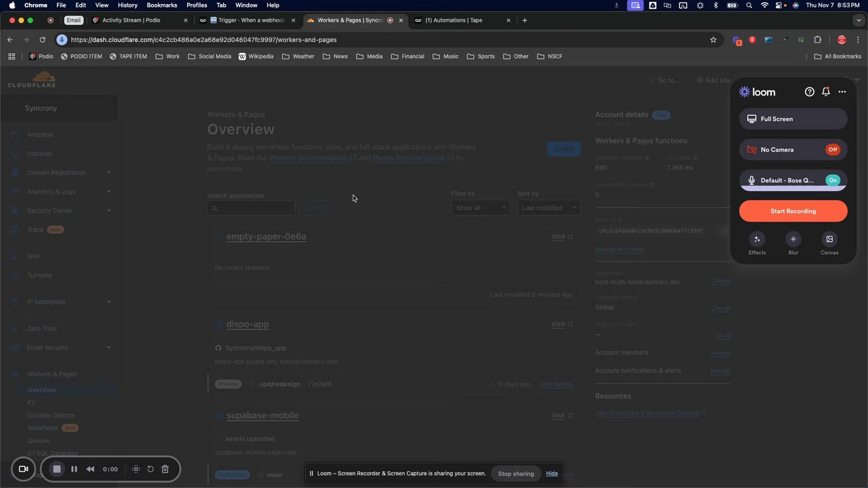
Task: Click Chrome address bar URL
Action: (203, 40)
